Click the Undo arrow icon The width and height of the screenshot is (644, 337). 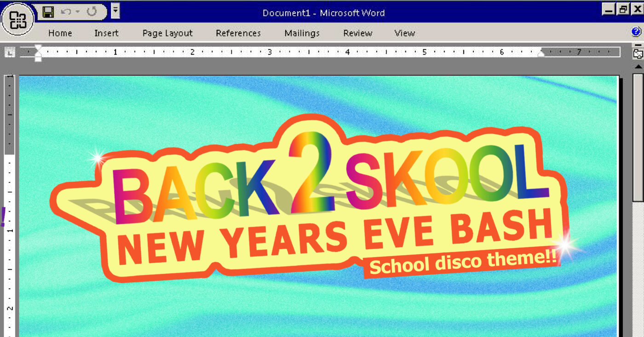tap(66, 12)
